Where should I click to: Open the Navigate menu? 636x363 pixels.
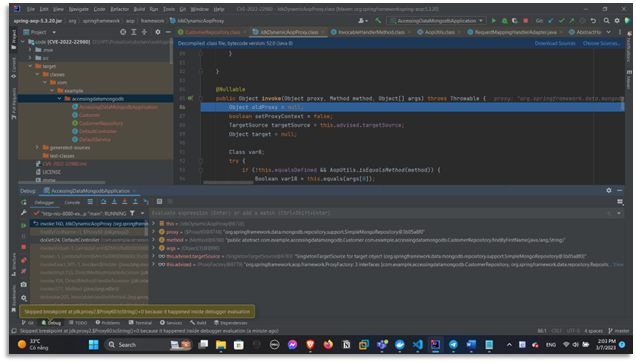click(79, 9)
